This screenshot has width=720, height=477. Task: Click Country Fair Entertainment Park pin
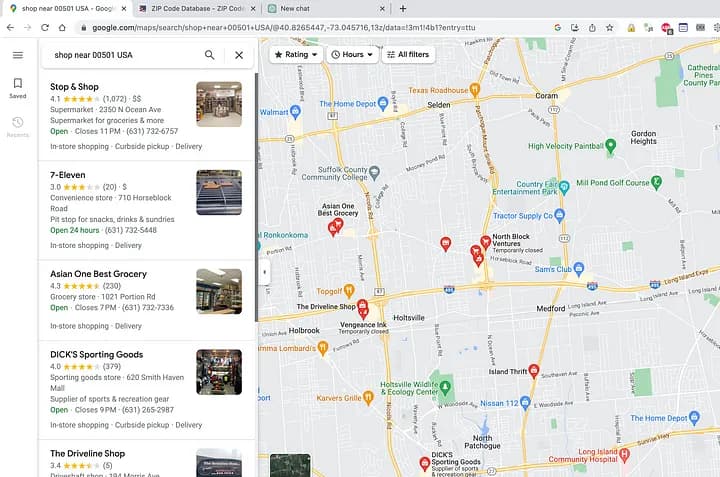(x=564, y=186)
